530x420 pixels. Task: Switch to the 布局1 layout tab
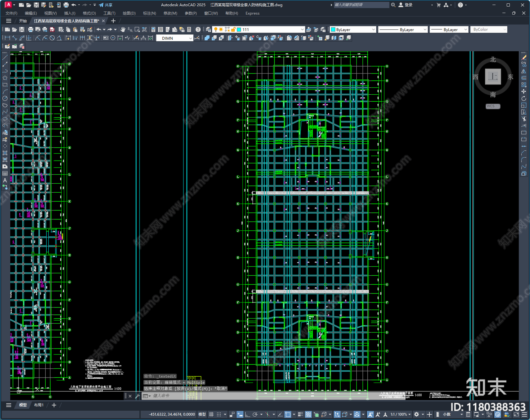[39, 405]
